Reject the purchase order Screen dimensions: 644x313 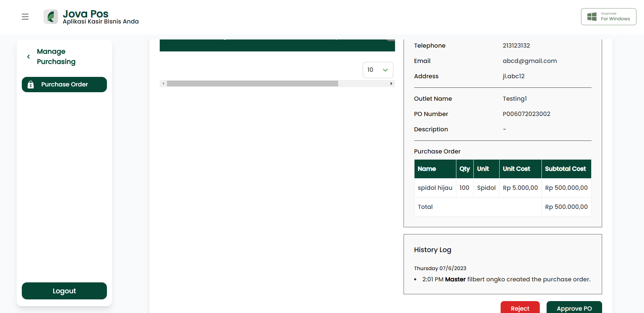[x=520, y=307]
